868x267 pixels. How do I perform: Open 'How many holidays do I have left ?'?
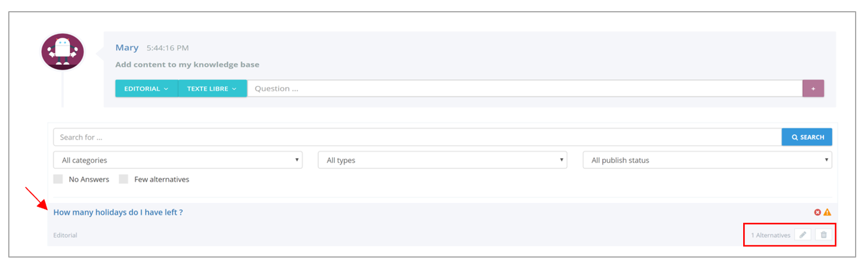[118, 212]
